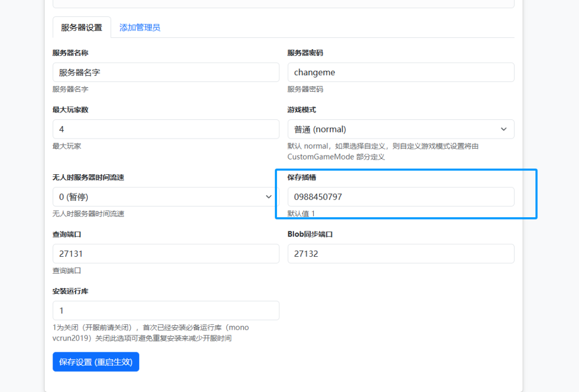Click the 最大玩家数 bold label
Screen dimensions: 579x392
(70, 110)
